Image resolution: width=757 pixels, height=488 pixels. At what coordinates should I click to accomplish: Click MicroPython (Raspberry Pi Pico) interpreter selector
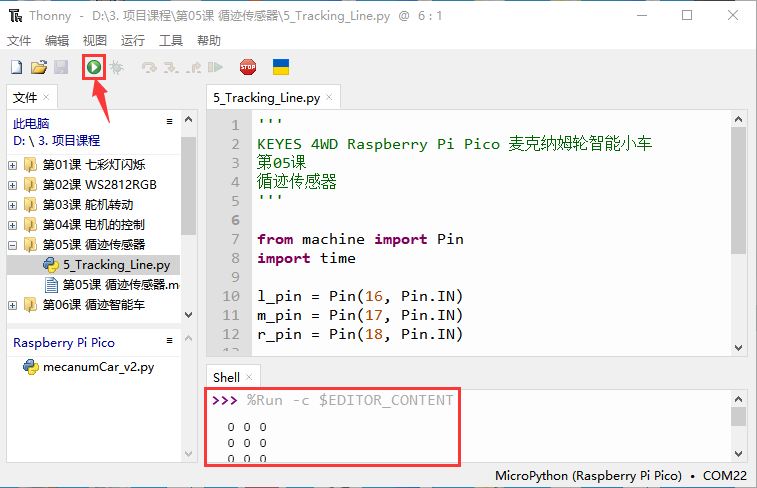588,475
